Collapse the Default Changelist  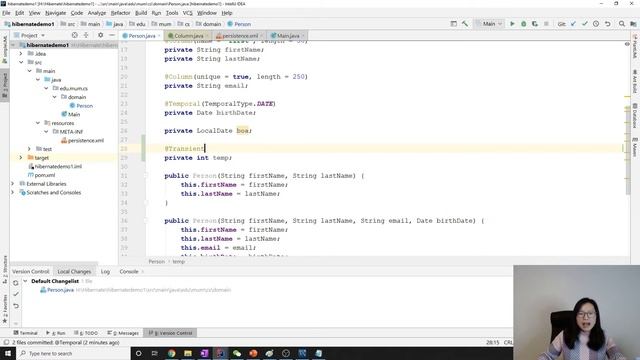click(x=25, y=281)
